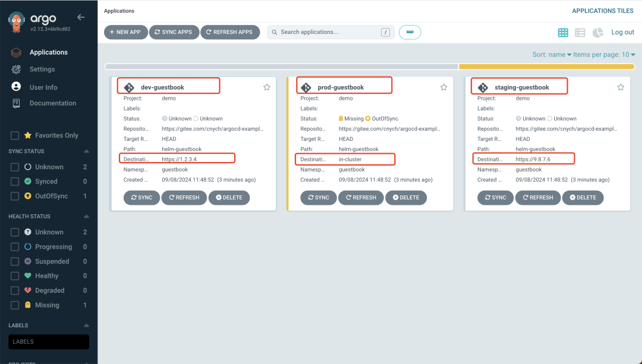Focus the Labels filter input

click(x=49, y=342)
